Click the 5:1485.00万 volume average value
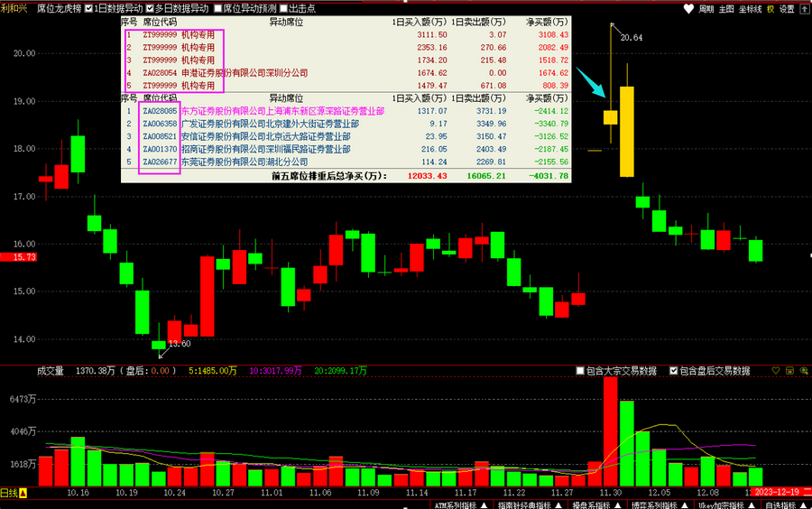The height and width of the screenshot is (509, 812). pos(212,371)
